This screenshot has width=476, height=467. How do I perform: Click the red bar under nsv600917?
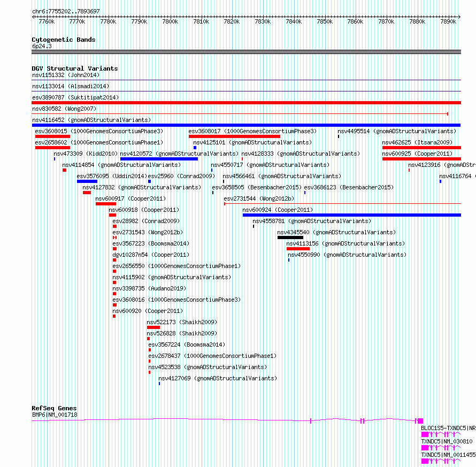(x=106, y=204)
